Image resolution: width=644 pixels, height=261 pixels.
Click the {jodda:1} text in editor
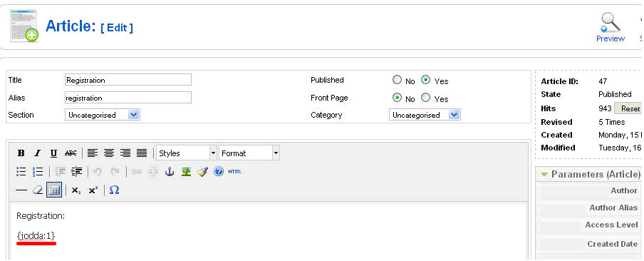36,236
